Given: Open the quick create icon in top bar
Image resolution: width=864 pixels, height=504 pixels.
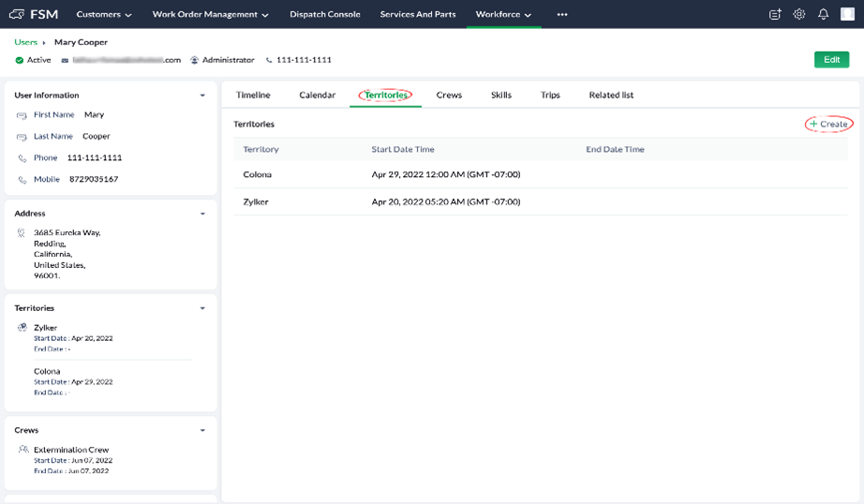Looking at the screenshot, I should (x=775, y=14).
